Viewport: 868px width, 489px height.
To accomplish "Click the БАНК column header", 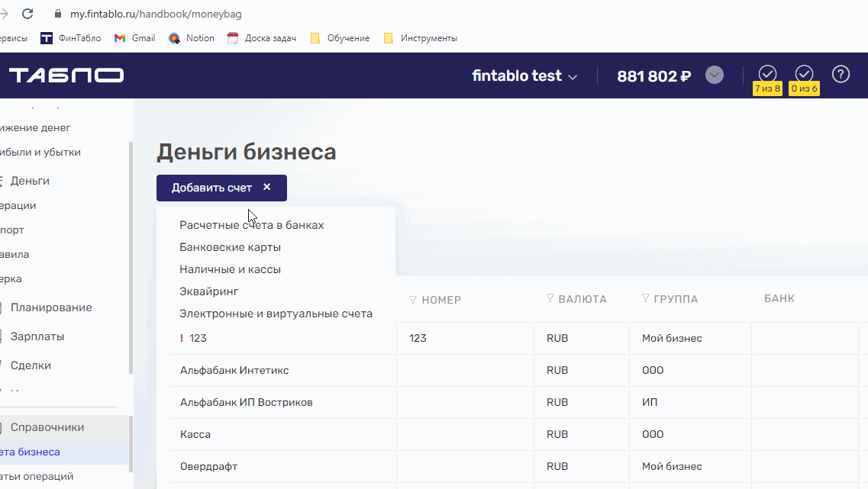I will point(779,299).
